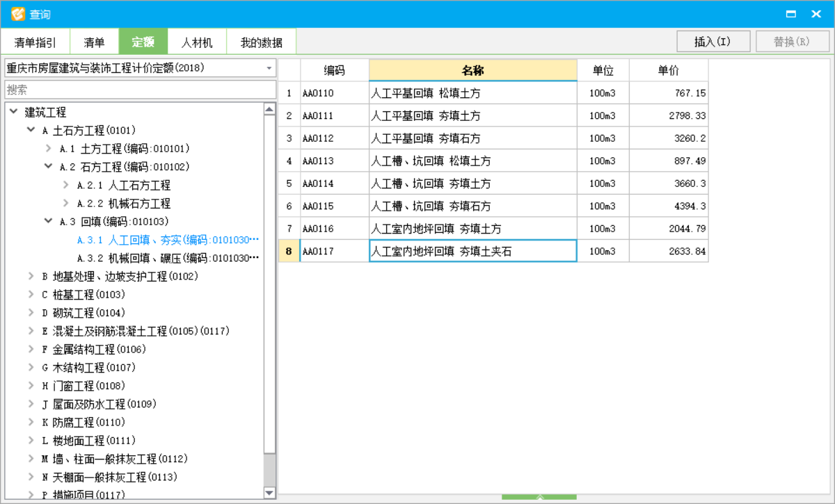
Task: Collapse the A 土石方工程(0101) node
Action: click(31, 130)
